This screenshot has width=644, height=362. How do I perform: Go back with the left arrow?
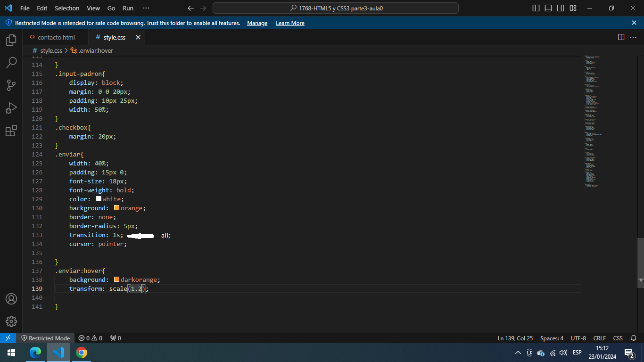coord(190,8)
